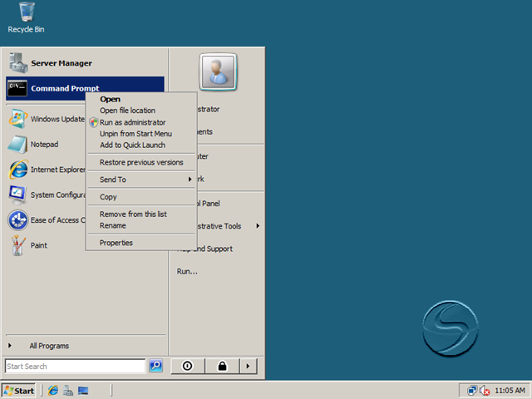Click the Notepad icon
This screenshot has width=532, height=399.
17,145
